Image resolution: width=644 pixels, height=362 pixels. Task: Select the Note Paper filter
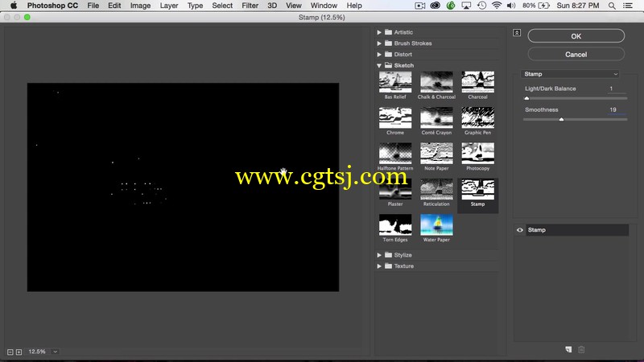click(x=436, y=154)
